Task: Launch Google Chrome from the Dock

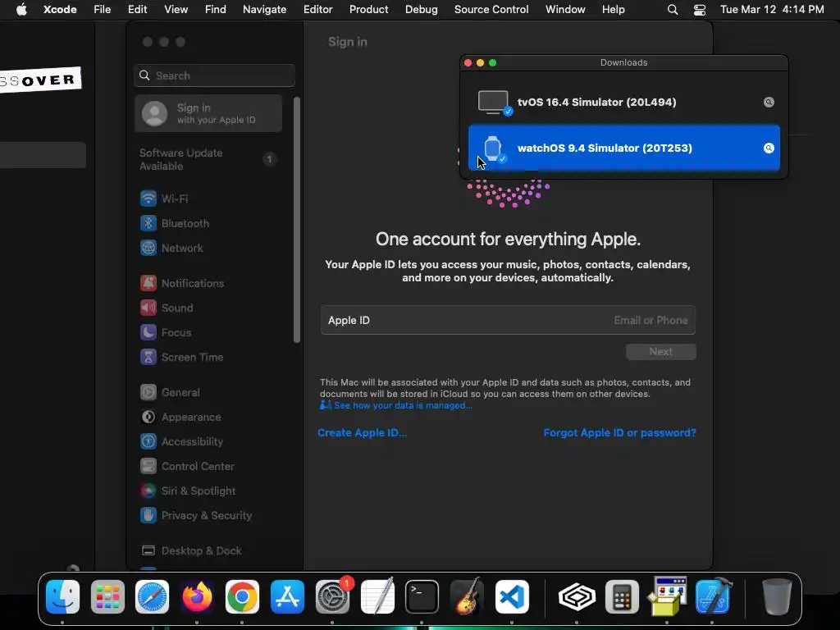Action: pos(242,597)
